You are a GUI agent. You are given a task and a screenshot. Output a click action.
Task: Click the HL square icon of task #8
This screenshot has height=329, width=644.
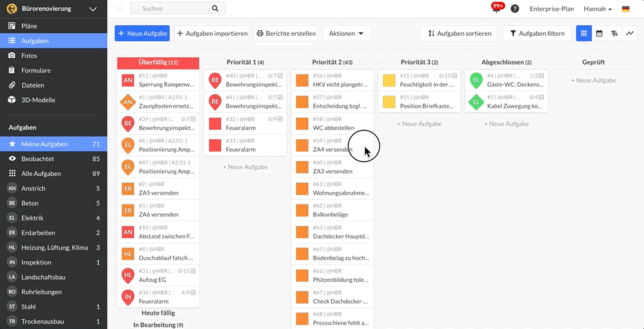128,253
